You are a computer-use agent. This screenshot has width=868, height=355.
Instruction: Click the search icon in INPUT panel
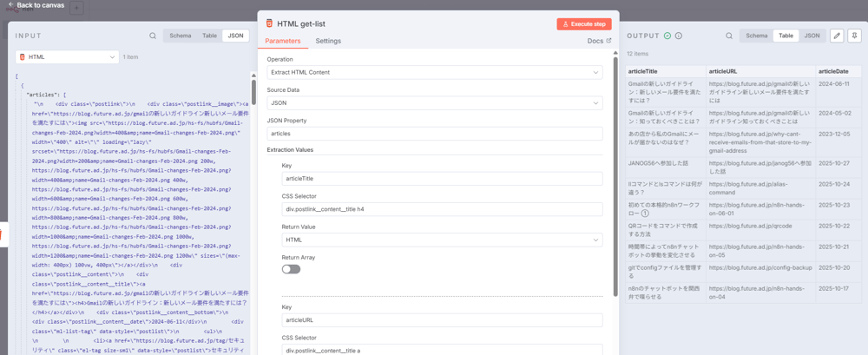click(153, 36)
